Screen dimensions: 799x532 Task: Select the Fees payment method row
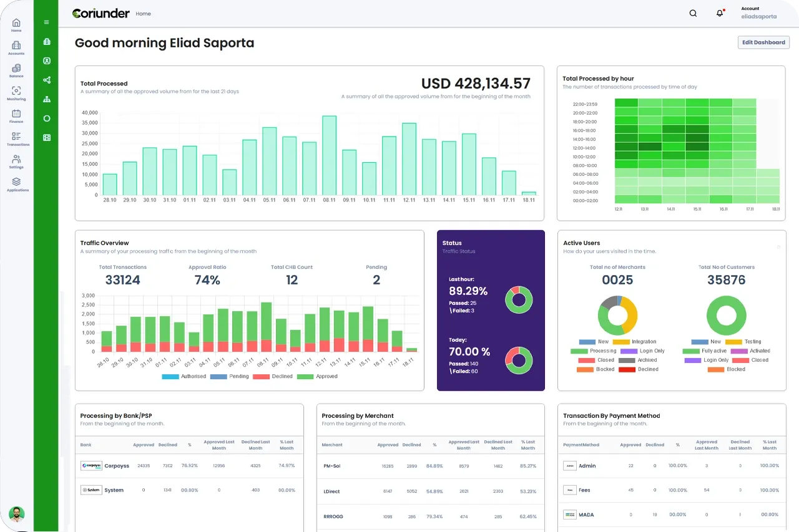pos(672,490)
